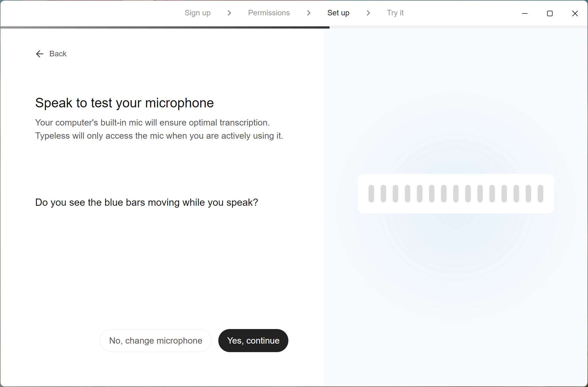Click the blue bars question text
Viewport: 588px width, 387px height.
(146, 202)
